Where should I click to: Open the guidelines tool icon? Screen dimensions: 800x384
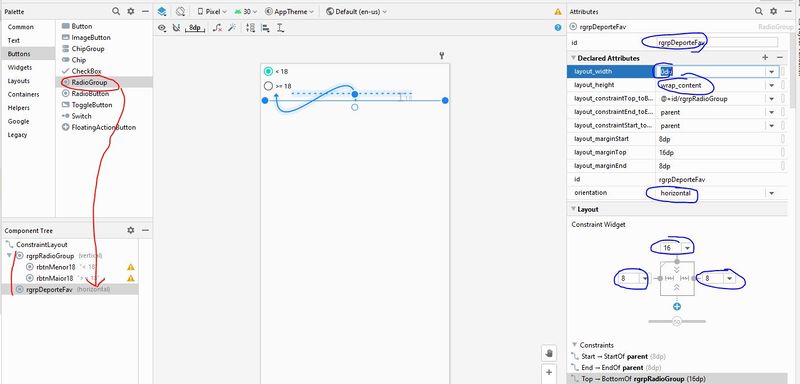(280, 28)
